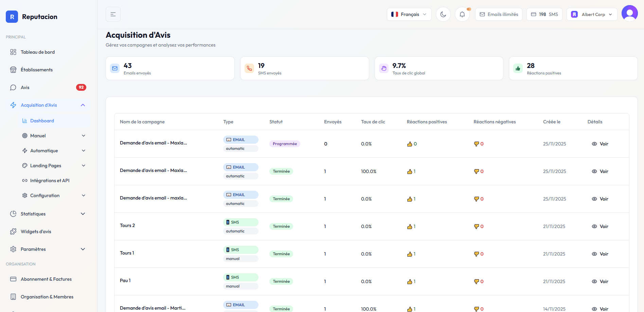Click the Emails illimités button
This screenshot has width=644, height=312.
[x=499, y=14]
